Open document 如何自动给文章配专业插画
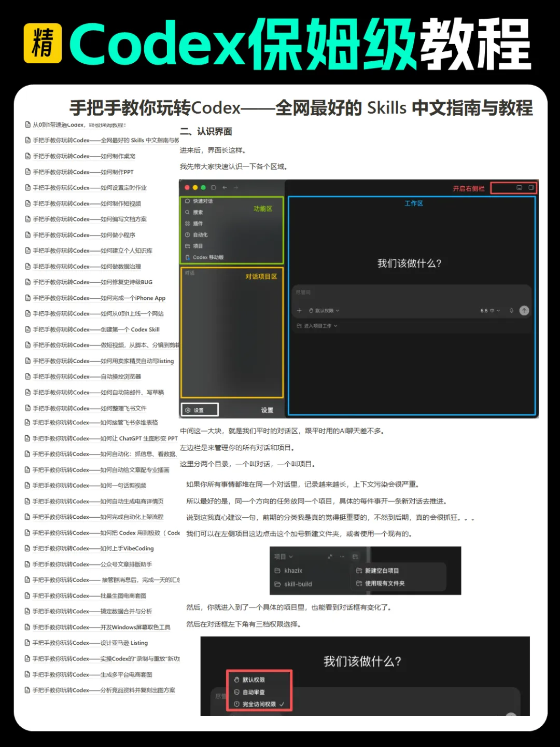The image size is (560, 747). (97, 470)
